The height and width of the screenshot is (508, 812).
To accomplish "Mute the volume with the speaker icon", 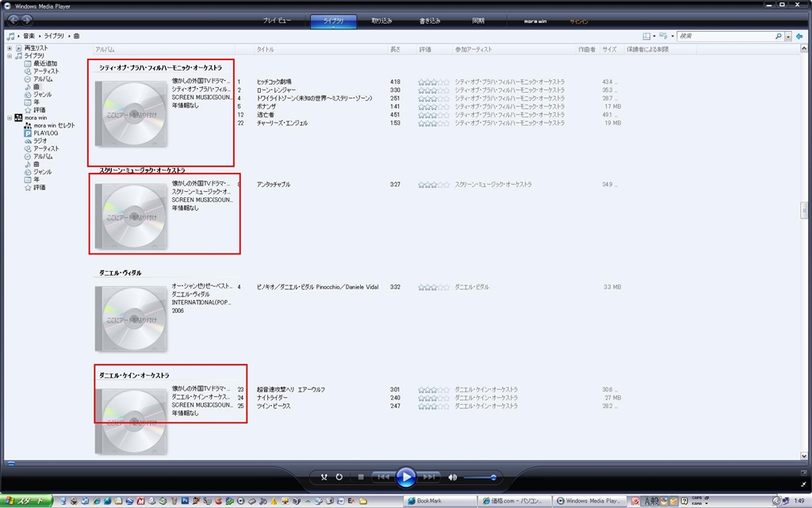I will [453, 477].
